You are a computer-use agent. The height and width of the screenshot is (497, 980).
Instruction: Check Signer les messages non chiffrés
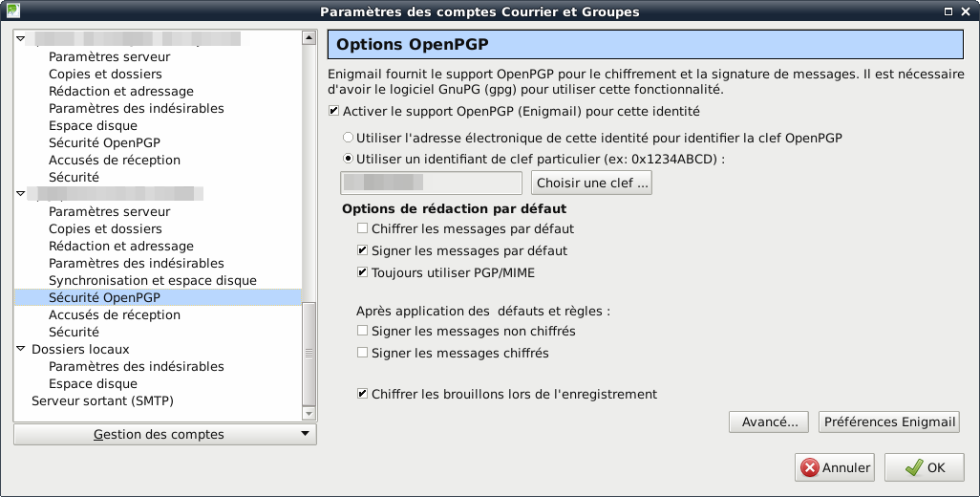pyautogui.click(x=362, y=332)
